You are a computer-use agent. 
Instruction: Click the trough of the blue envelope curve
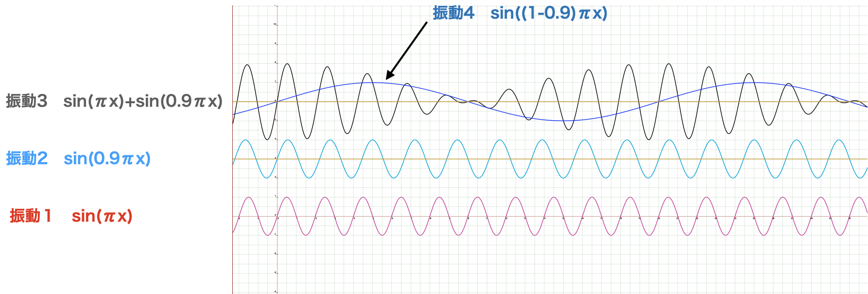pos(564,121)
